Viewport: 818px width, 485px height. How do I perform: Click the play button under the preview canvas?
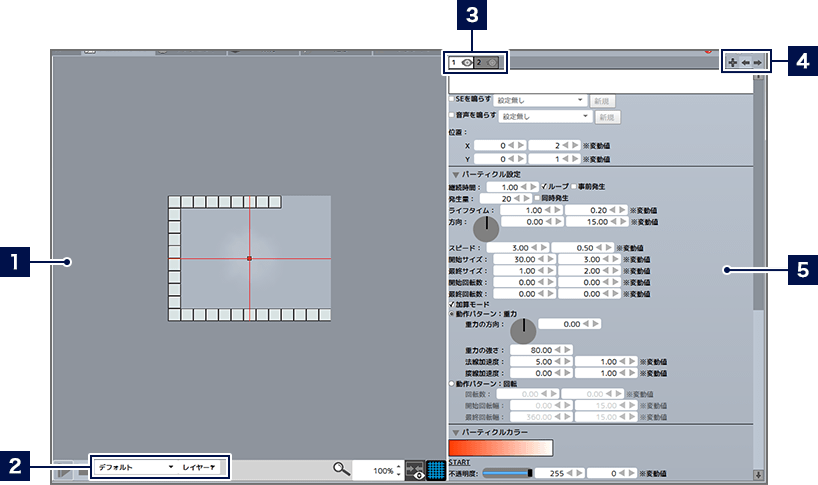pos(63,469)
